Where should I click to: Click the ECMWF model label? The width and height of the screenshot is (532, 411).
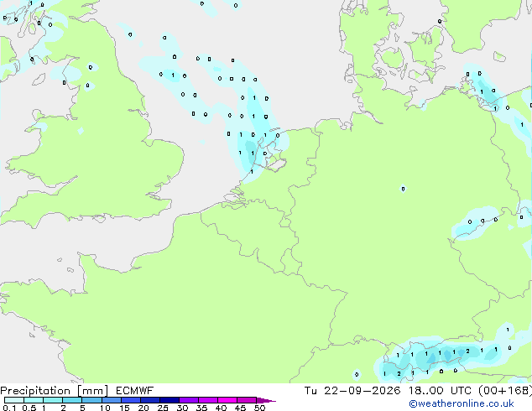tap(135, 391)
